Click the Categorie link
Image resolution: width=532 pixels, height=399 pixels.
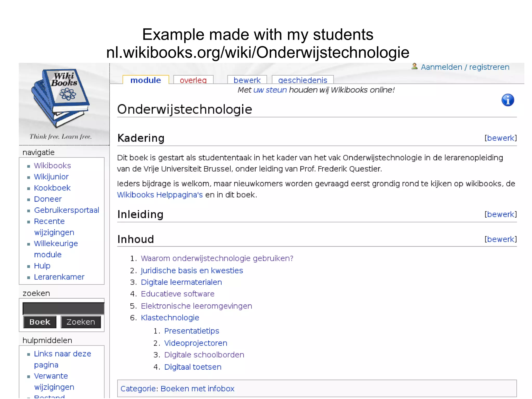click(138, 389)
